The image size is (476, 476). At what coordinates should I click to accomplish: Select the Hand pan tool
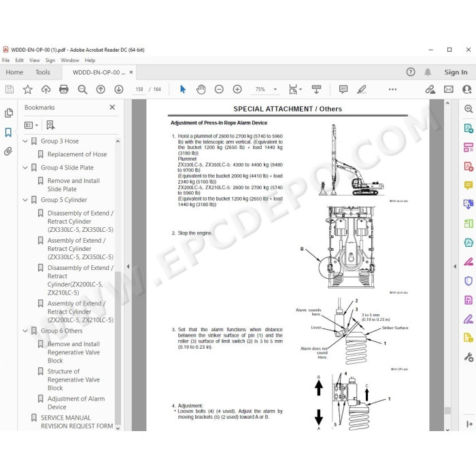pyautogui.click(x=201, y=89)
